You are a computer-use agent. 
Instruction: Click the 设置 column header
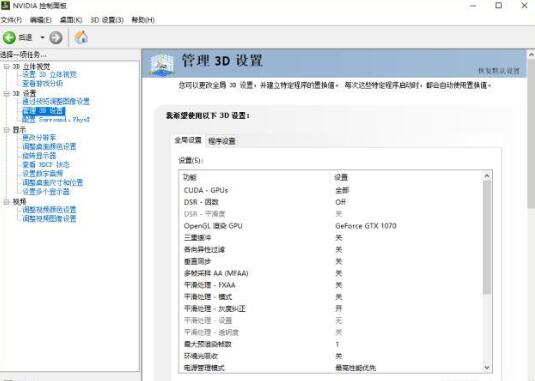pyautogui.click(x=341, y=177)
